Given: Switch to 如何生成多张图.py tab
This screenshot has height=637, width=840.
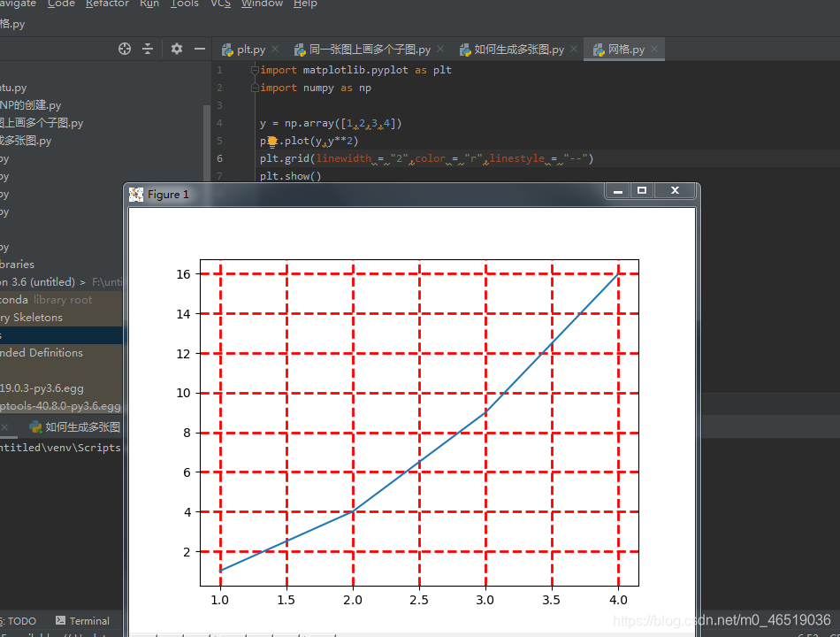Looking at the screenshot, I should pyautogui.click(x=519, y=50).
